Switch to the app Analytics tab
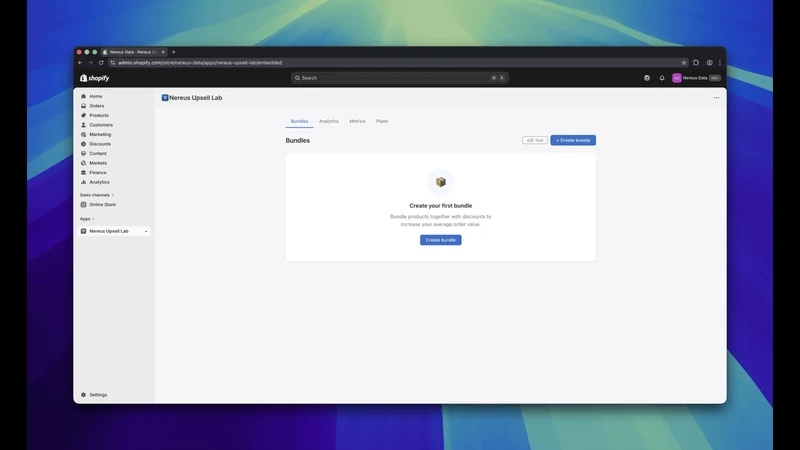This screenshot has height=450, width=800. point(329,121)
